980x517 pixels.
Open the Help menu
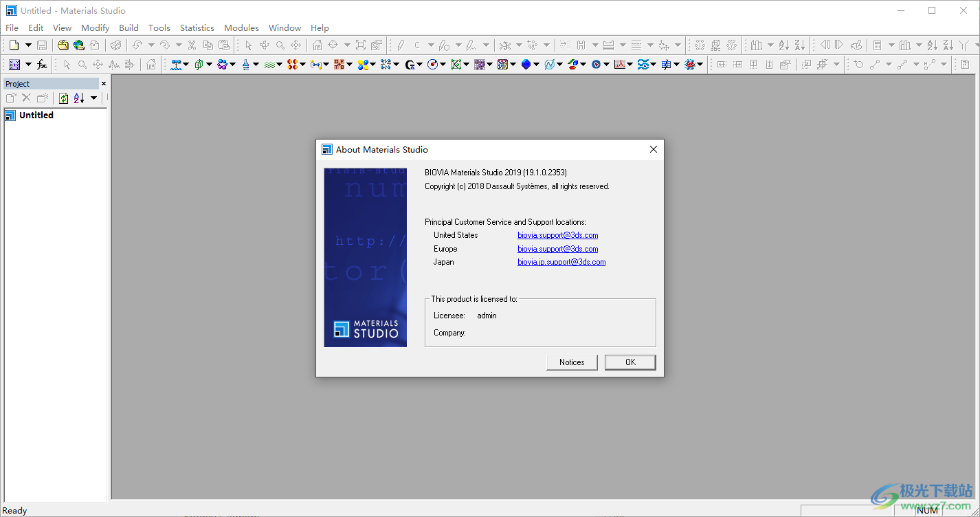pos(320,27)
